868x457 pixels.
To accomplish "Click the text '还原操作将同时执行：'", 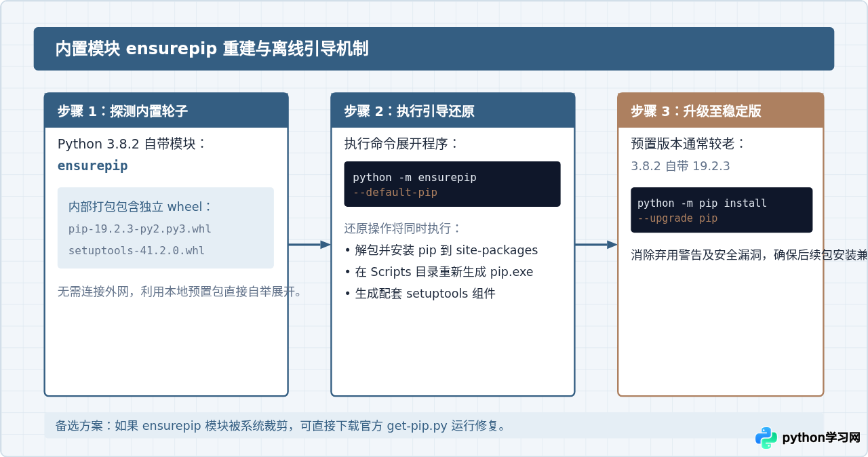I will [403, 228].
